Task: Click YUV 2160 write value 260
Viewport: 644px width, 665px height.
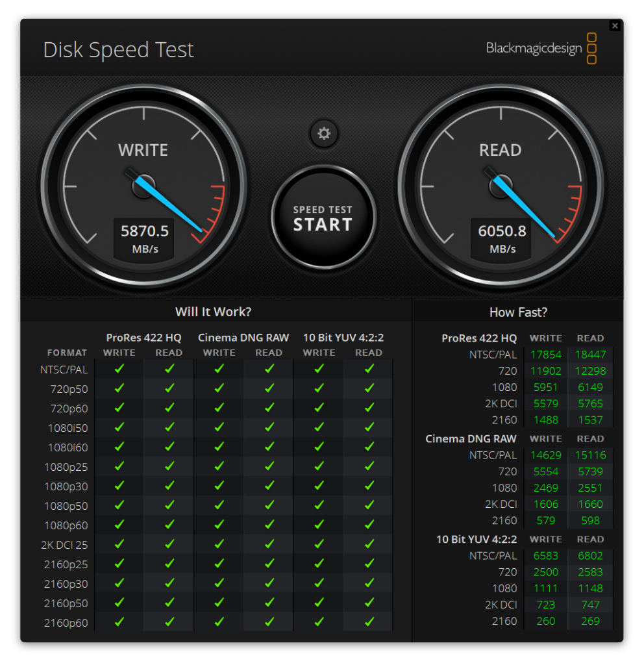Action: pos(545,621)
